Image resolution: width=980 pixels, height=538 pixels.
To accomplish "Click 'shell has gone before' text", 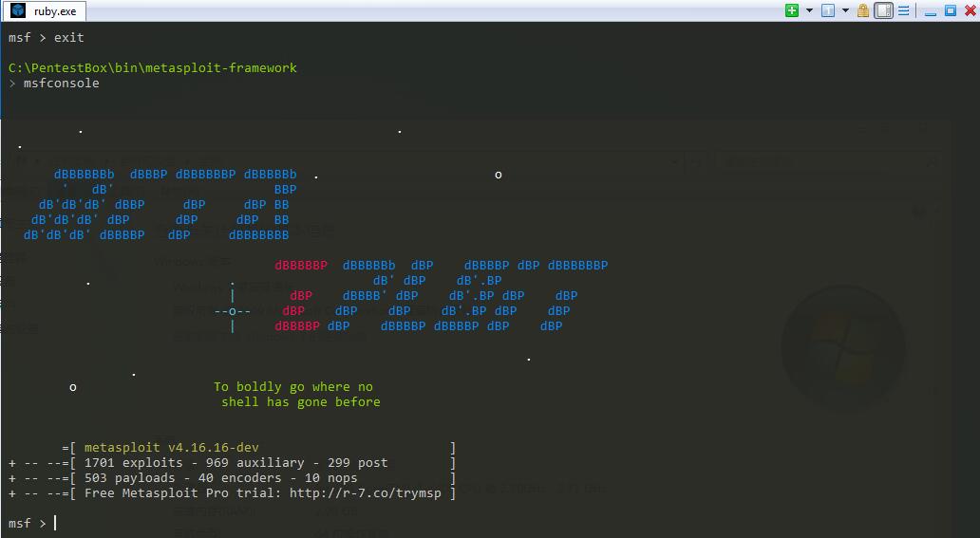I will point(301,401).
